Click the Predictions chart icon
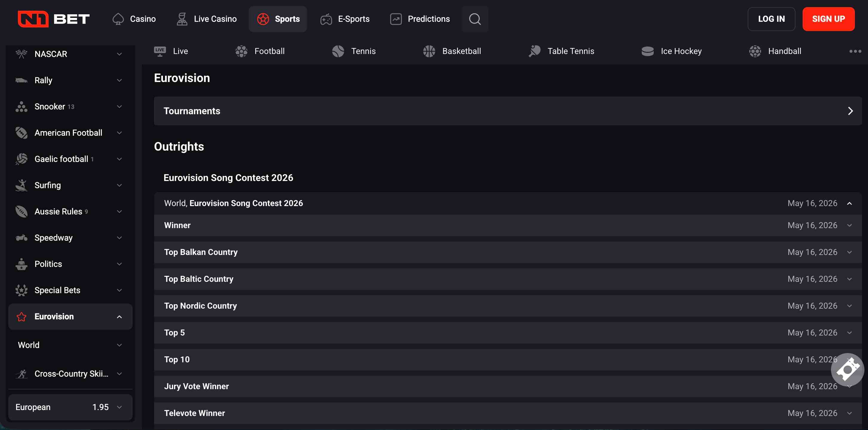 coord(396,19)
